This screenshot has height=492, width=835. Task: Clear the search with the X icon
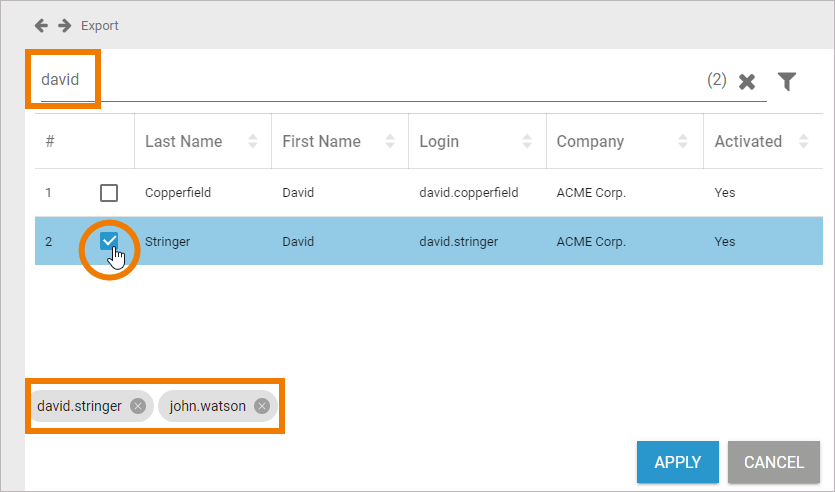(x=747, y=81)
